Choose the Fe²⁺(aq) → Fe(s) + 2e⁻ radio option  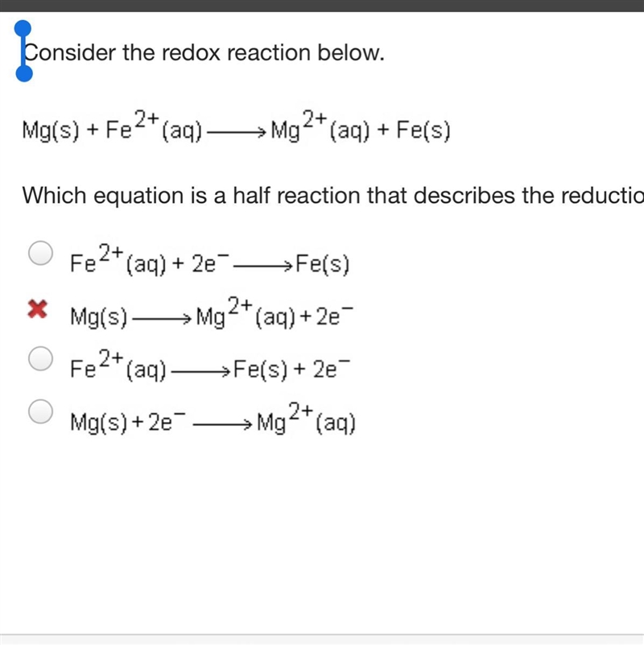coord(41,358)
